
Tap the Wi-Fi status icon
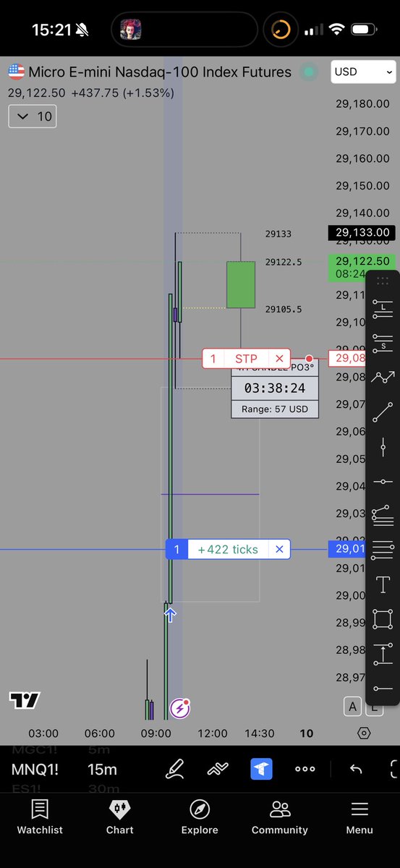[336, 30]
